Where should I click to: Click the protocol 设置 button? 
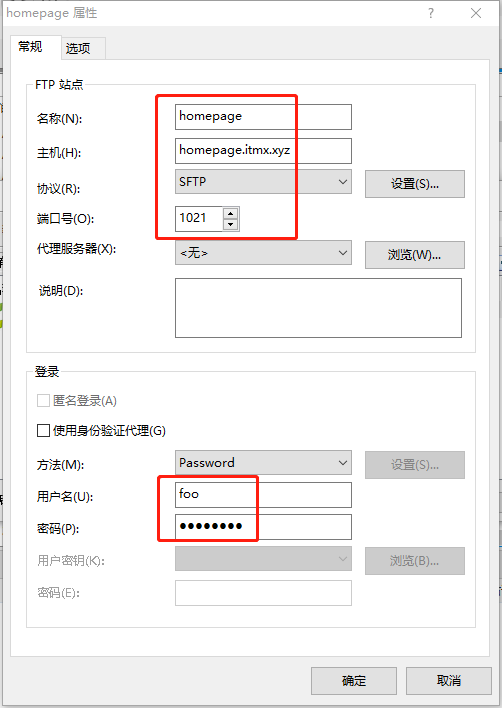pyautogui.click(x=415, y=184)
